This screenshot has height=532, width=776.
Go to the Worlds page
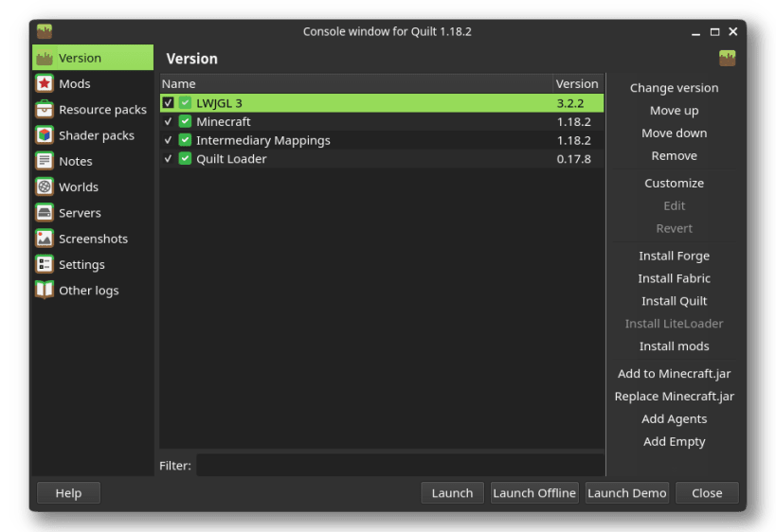(x=93, y=186)
